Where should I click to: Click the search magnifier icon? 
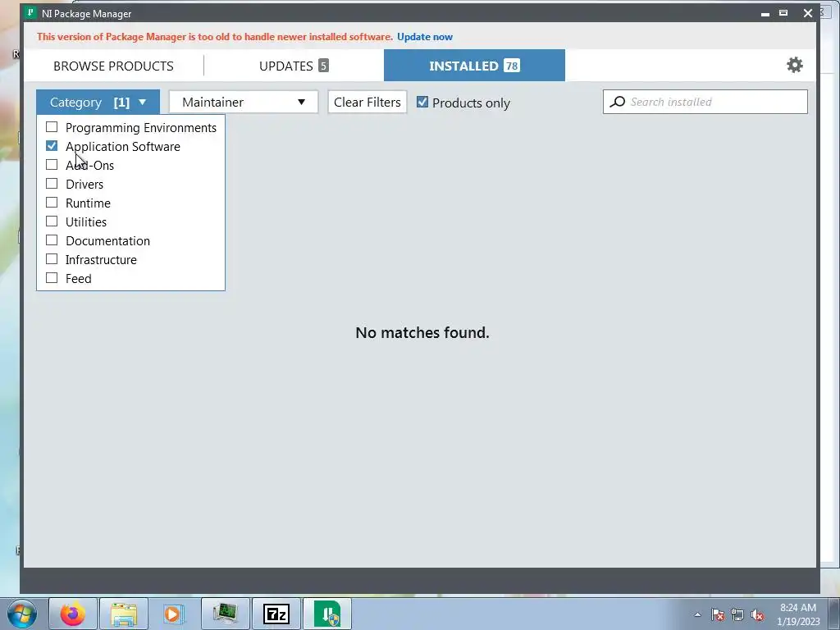coord(618,102)
